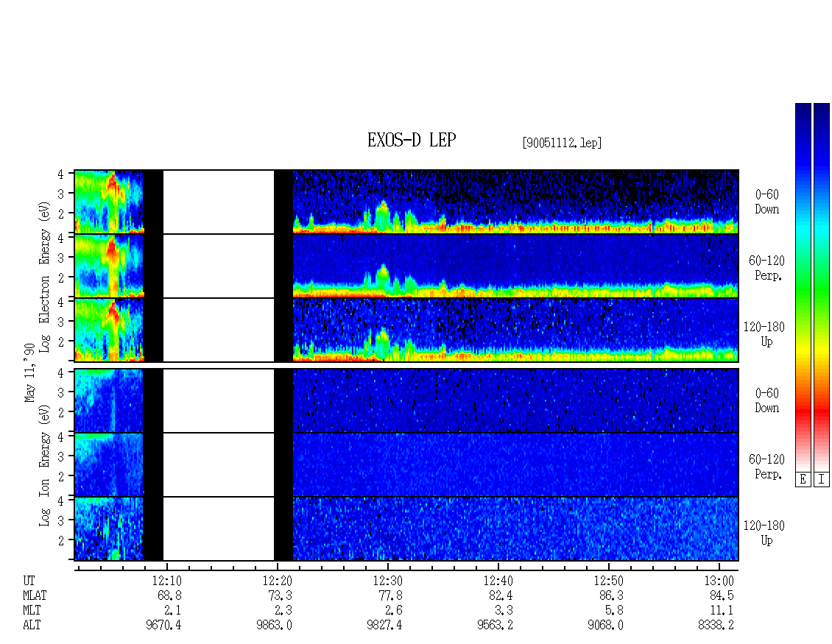Viewport: 832px width, 644px height.
Task: Click the ion 120-180 Up spectrogram panel
Action: pos(406,529)
